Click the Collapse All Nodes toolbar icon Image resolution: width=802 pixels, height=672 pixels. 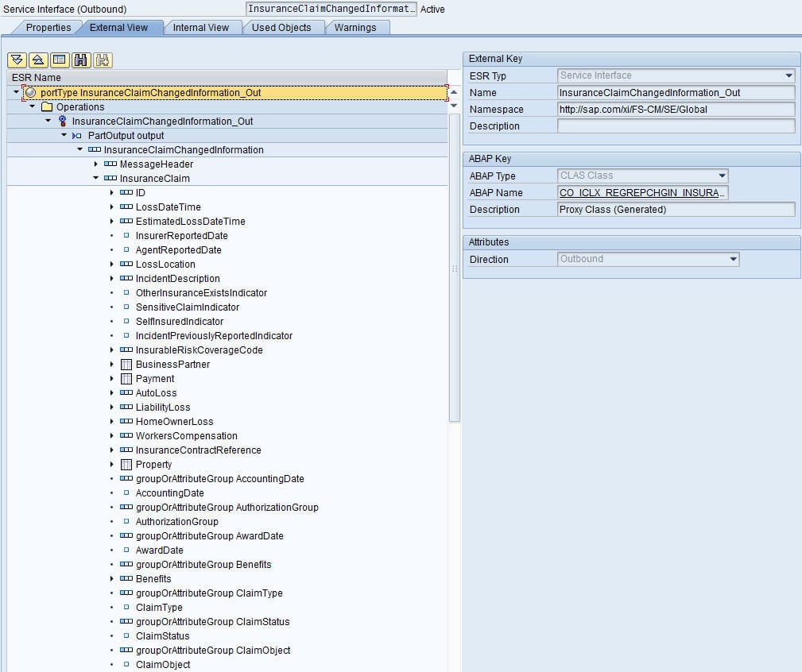[x=38, y=60]
